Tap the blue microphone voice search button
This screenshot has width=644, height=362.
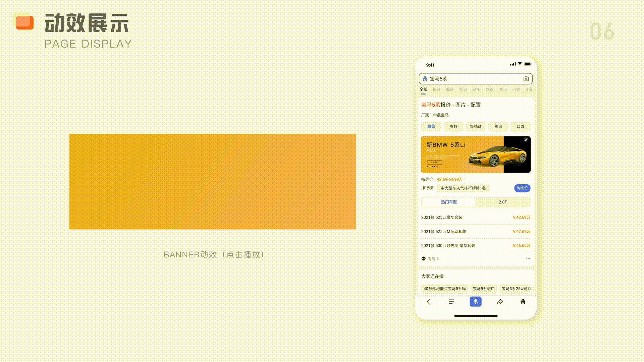pyautogui.click(x=476, y=302)
